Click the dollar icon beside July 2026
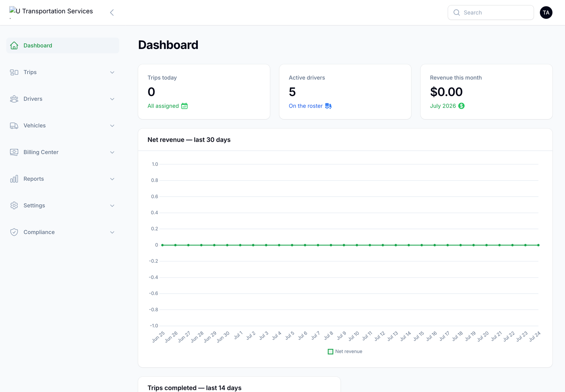This screenshot has height=392, width=565. click(462, 106)
